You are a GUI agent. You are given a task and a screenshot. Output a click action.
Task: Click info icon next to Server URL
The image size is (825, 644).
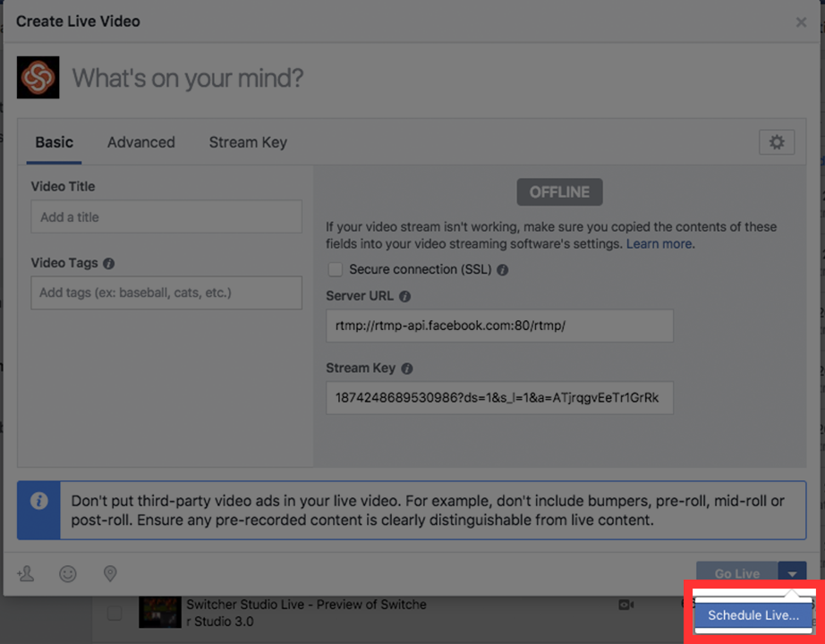404,296
